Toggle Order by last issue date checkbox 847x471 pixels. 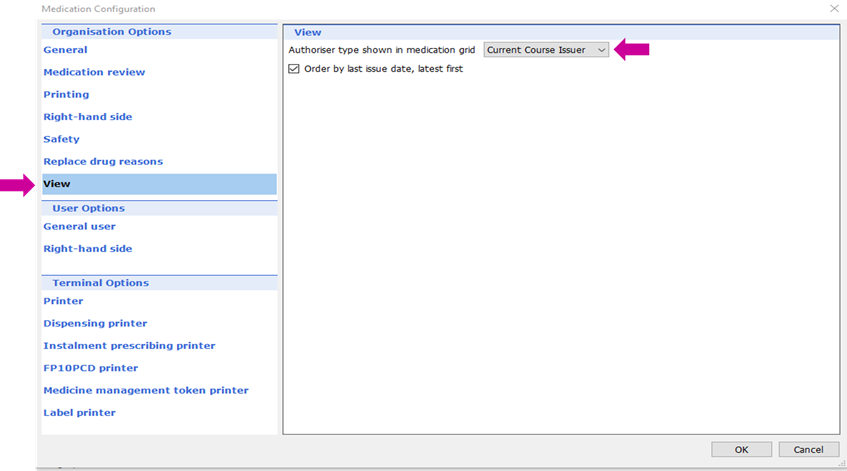click(294, 69)
